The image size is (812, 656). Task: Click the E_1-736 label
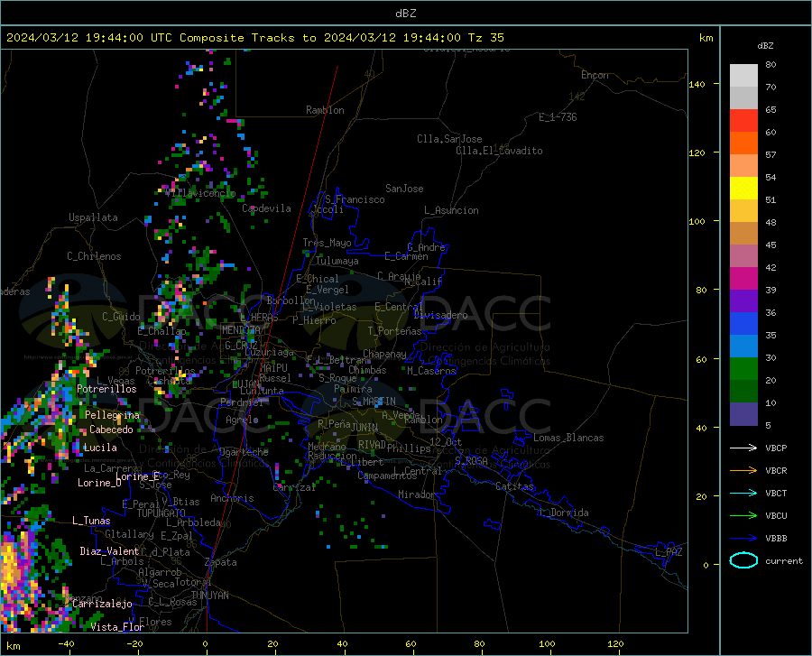coord(558,117)
